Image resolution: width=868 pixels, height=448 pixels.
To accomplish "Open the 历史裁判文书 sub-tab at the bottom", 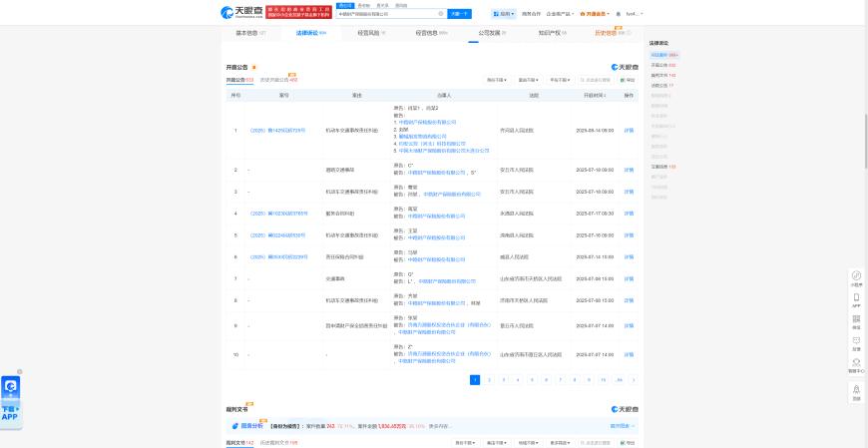I will [278, 443].
